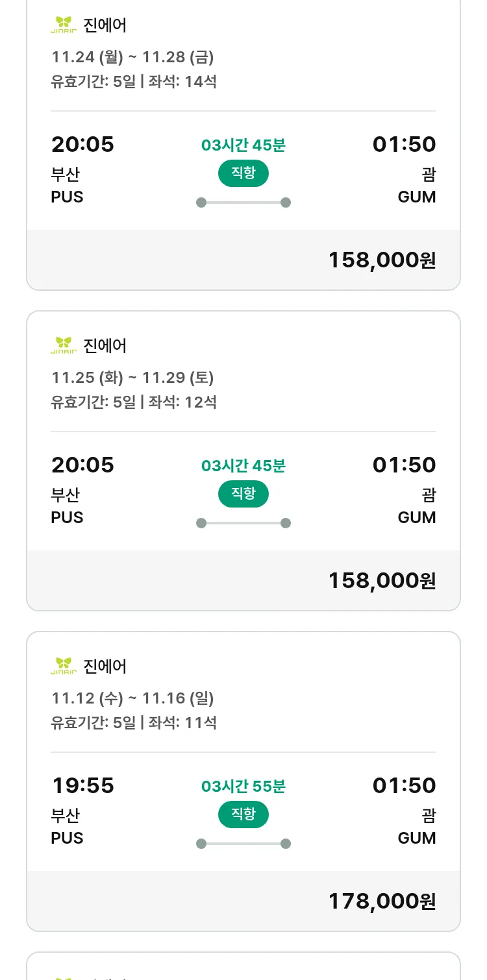The height and width of the screenshot is (980, 487).
Task: Click Jin Air logo on 11.12 flight card
Action: [64, 666]
